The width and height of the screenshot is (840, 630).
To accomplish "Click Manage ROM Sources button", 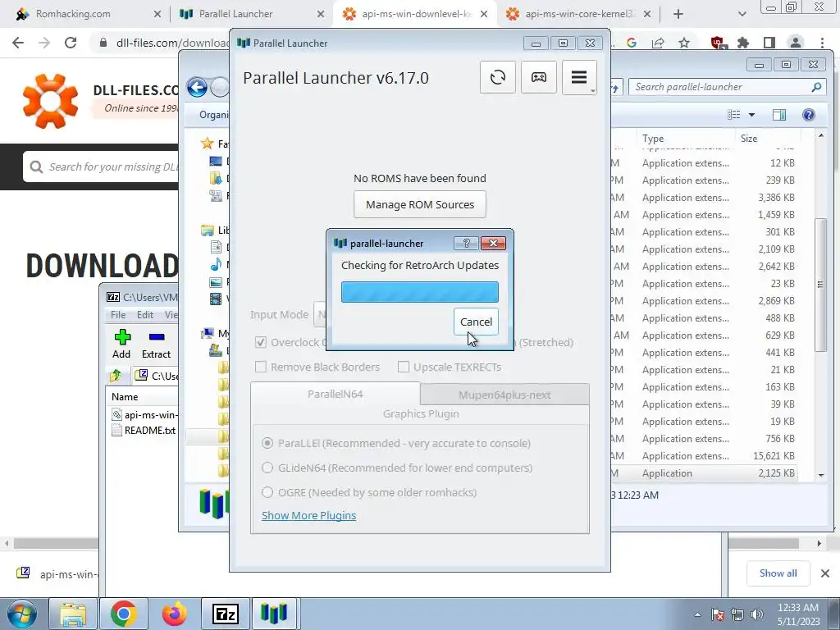I will click(x=419, y=204).
